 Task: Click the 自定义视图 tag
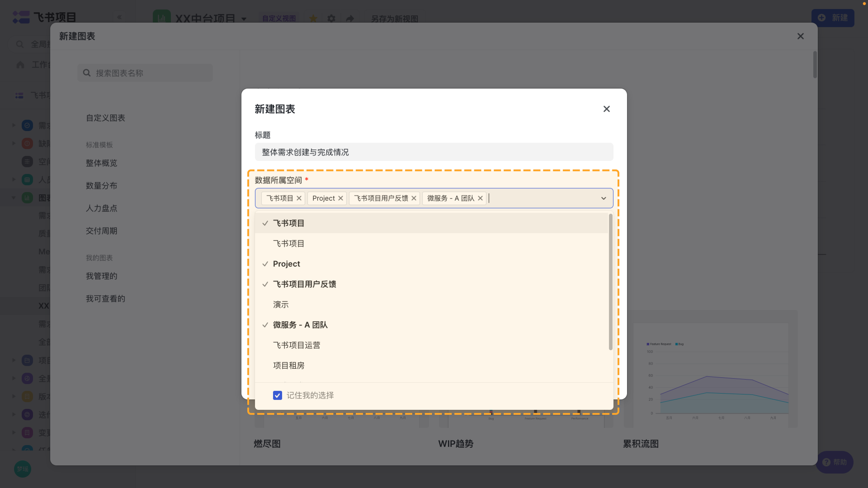(x=279, y=19)
